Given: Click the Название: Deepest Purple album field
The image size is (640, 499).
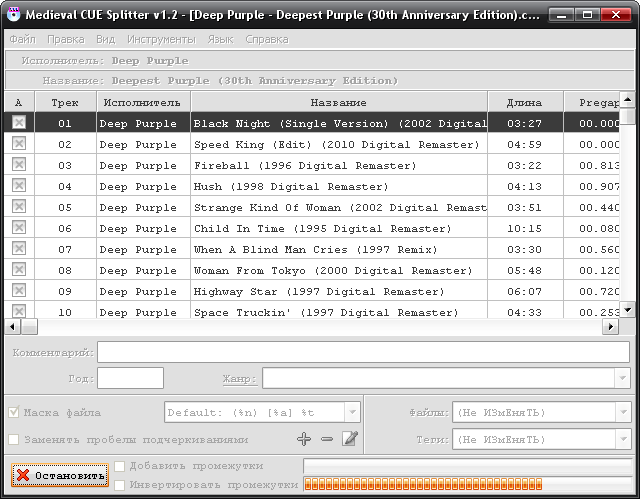Looking at the screenshot, I should pos(319,80).
